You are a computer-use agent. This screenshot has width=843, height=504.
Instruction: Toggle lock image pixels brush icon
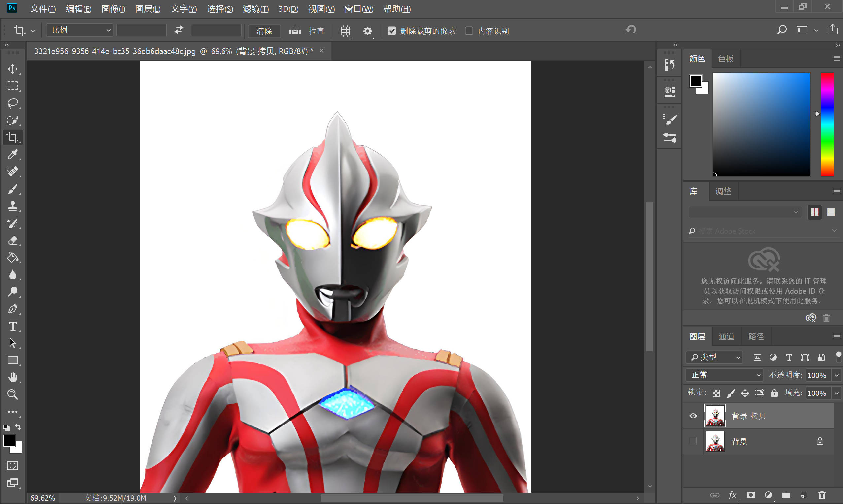tap(731, 393)
